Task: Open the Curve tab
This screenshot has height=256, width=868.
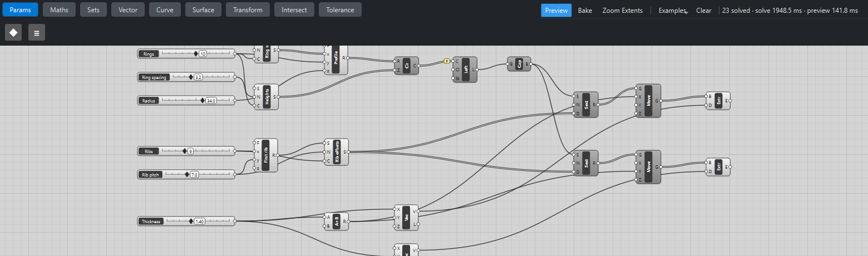Action: pyautogui.click(x=165, y=9)
